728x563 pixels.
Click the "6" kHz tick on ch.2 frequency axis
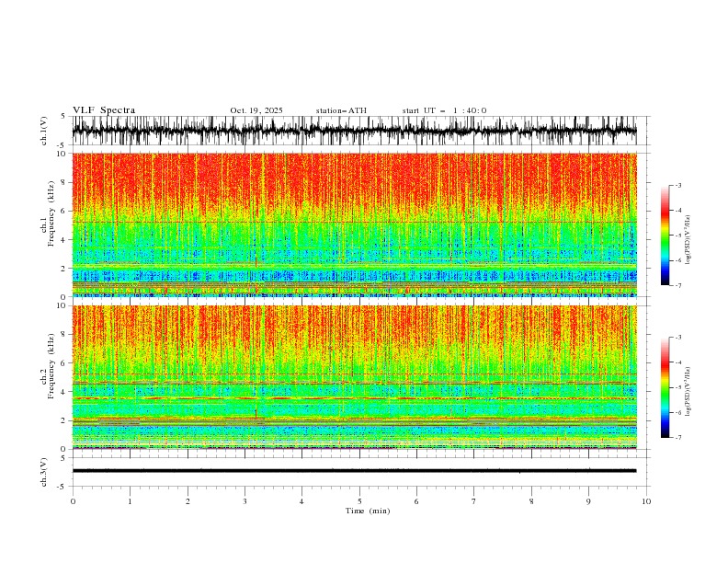click(63, 363)
